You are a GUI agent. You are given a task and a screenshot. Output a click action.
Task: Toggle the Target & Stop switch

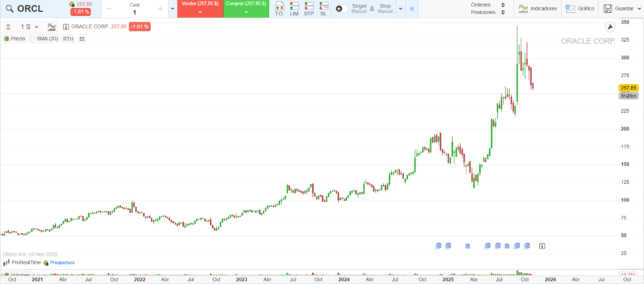(341, 9)
